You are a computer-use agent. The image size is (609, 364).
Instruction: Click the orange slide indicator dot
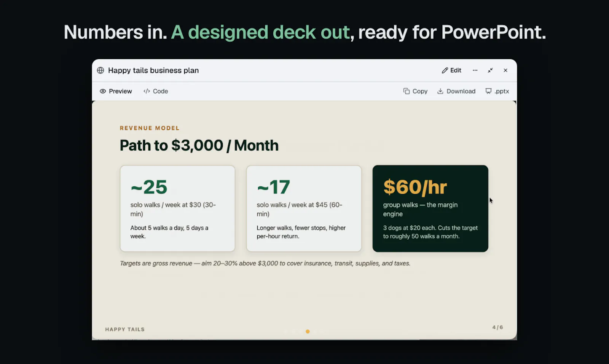[308, 332]
